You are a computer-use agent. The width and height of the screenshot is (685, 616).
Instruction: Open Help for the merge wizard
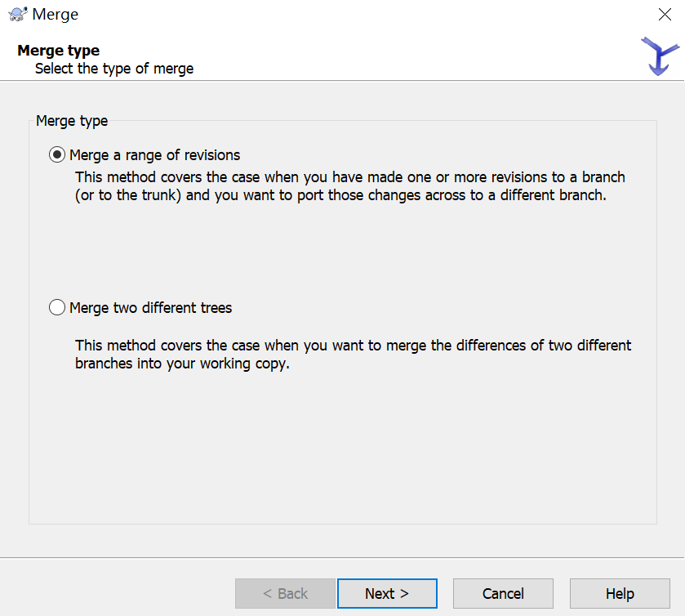click(620, 594)
